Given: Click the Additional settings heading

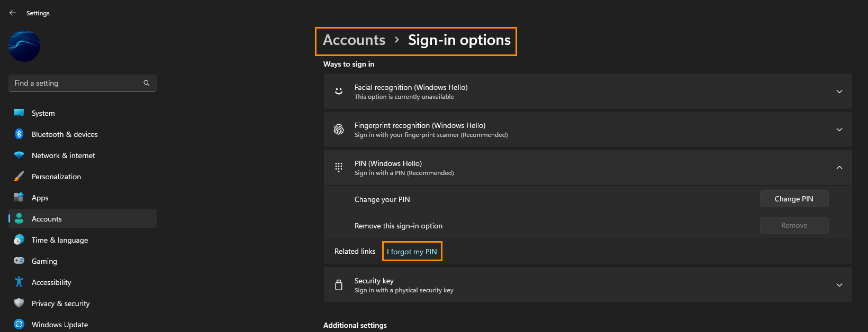Looking at the screenshot, I should (x=355, y=325).
